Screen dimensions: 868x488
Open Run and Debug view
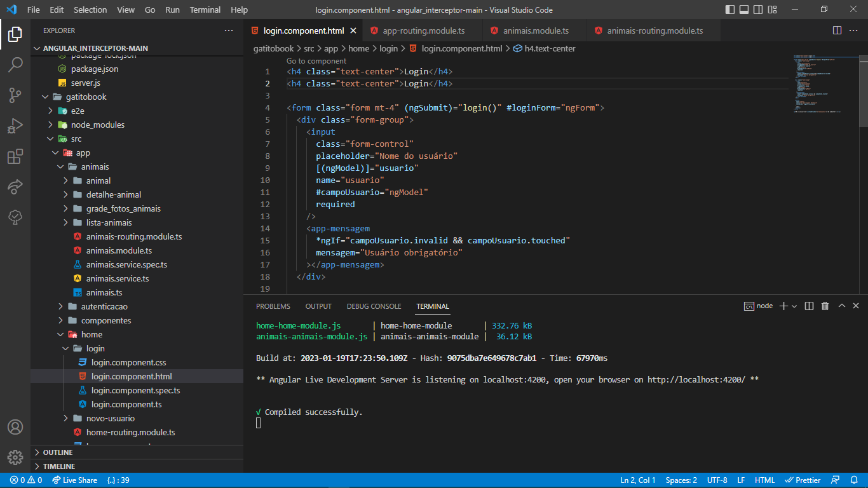coord(15,126)
